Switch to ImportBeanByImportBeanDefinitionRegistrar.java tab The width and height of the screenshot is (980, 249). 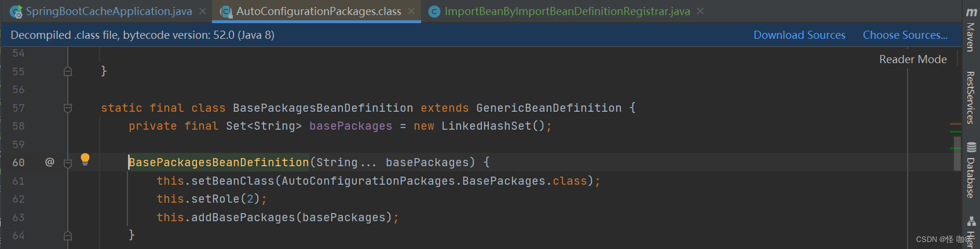point(567,11)
